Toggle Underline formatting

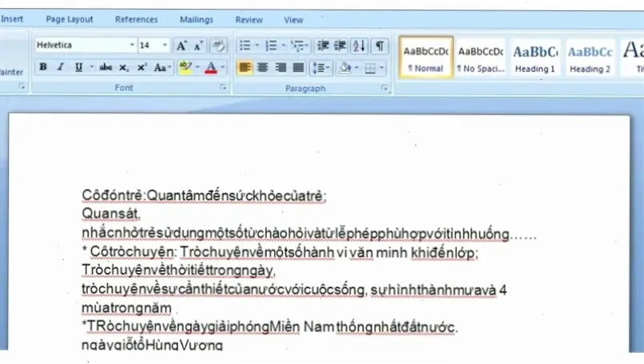[78, 67]
